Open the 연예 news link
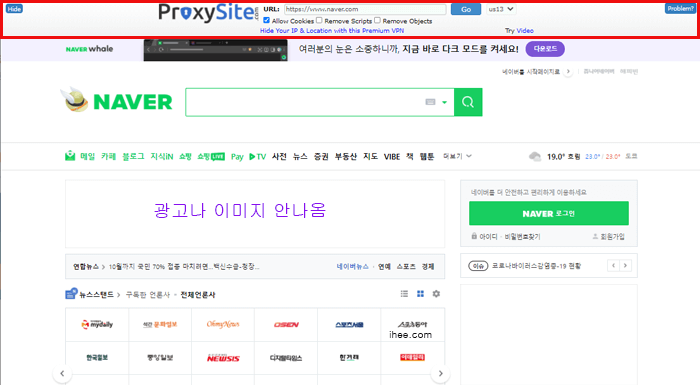 point(384,267)
